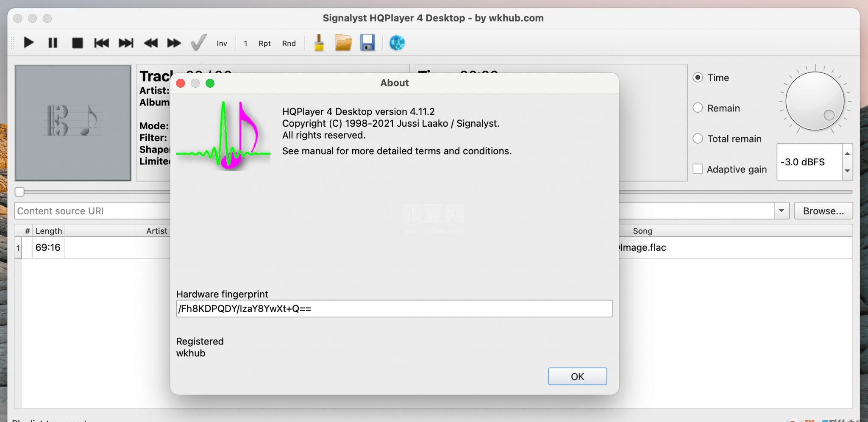Enable the Adaptive gain checkbox

698,169
